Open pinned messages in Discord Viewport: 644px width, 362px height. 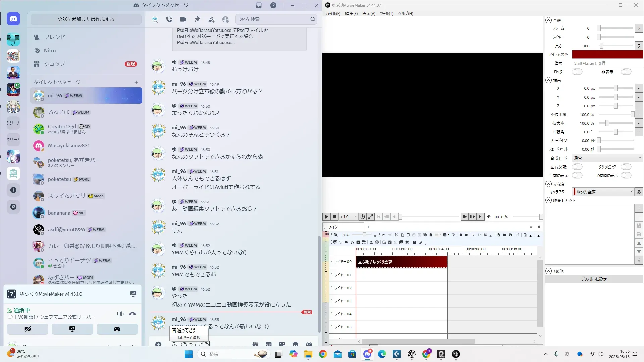tap(197, 19)
